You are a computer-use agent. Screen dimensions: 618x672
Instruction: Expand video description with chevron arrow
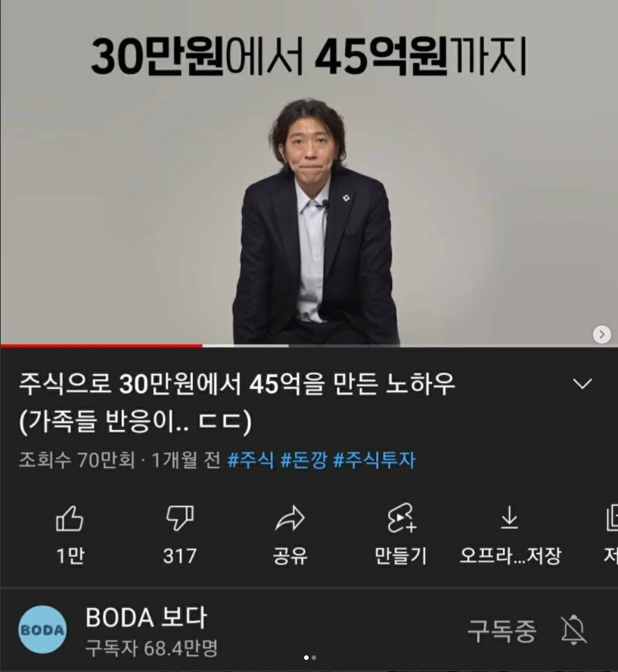[x=582, y=384]
